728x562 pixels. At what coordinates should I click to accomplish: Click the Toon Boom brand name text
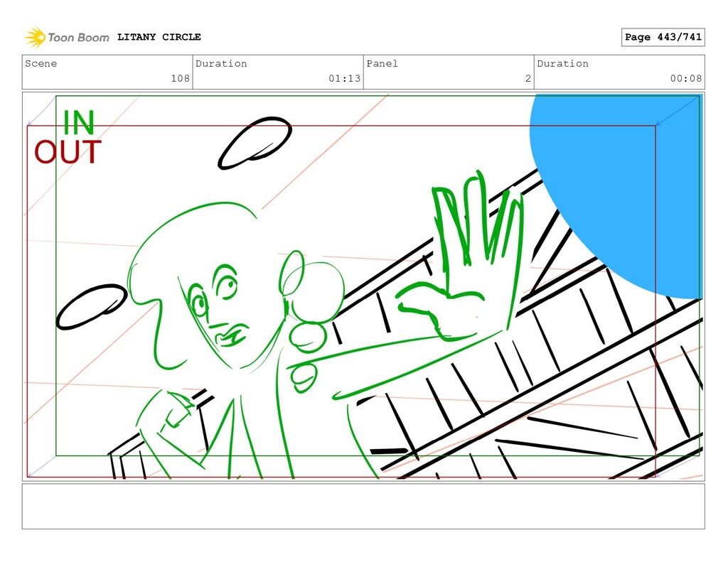click(x=78, y=38)
